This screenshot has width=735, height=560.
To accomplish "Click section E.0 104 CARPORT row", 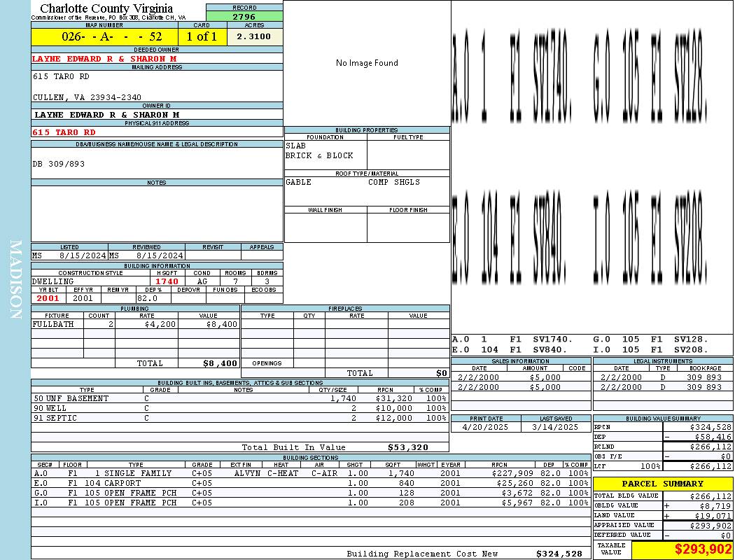I will pos(311,483).
